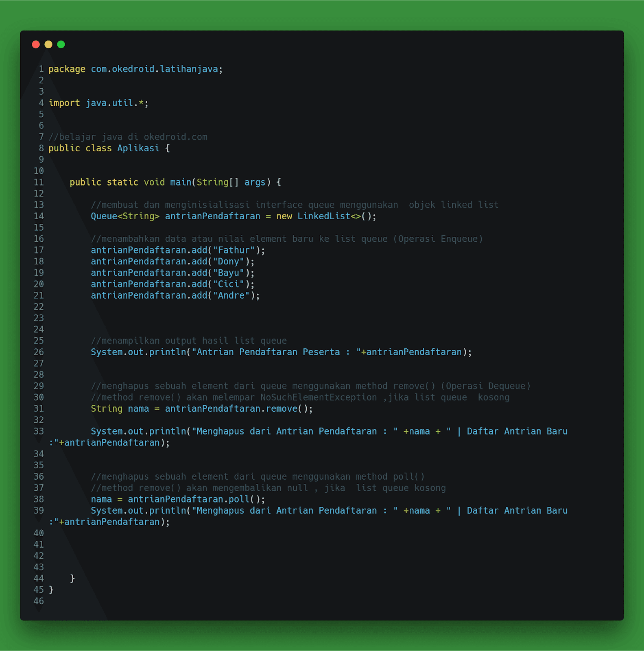
Task: Click line number 1
Action: tap(41, 69)
